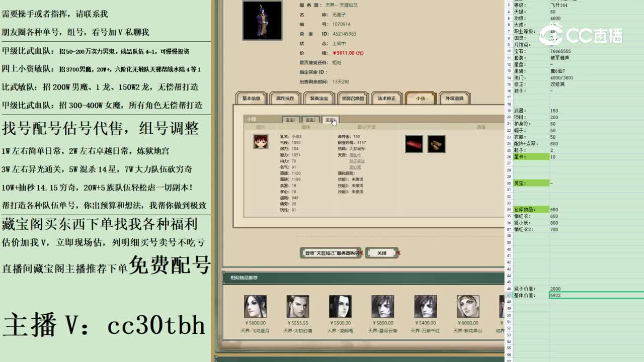Click the child portrait icon of 小孩3
Image resolution: width=644 pixels, height=362 pixels.
[x=261, y=141]
